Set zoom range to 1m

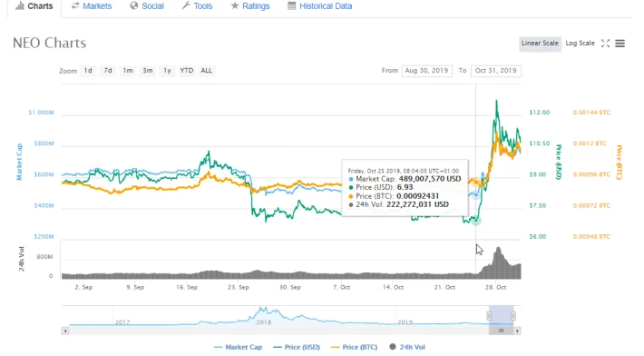click(x=128, y=71)
